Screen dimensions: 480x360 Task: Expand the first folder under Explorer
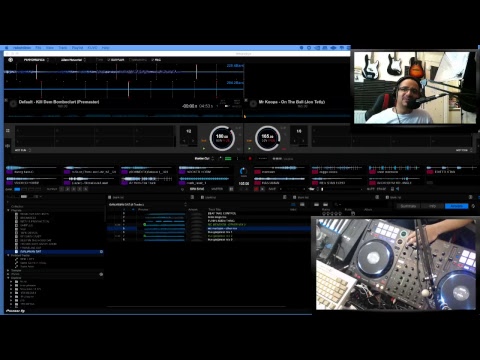coord(11,282)
